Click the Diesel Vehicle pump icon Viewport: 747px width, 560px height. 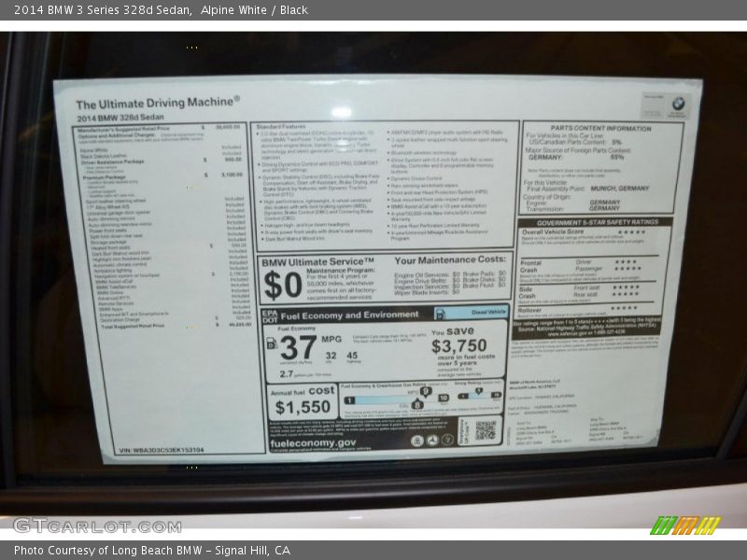point(441,314)
